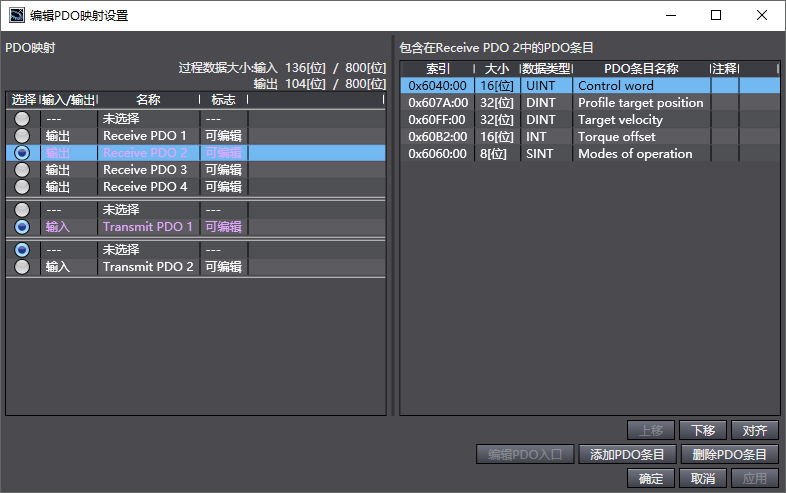Close the PDO mapping settings dialog
This screenshot has width=786, height=493.
point(762,15)
